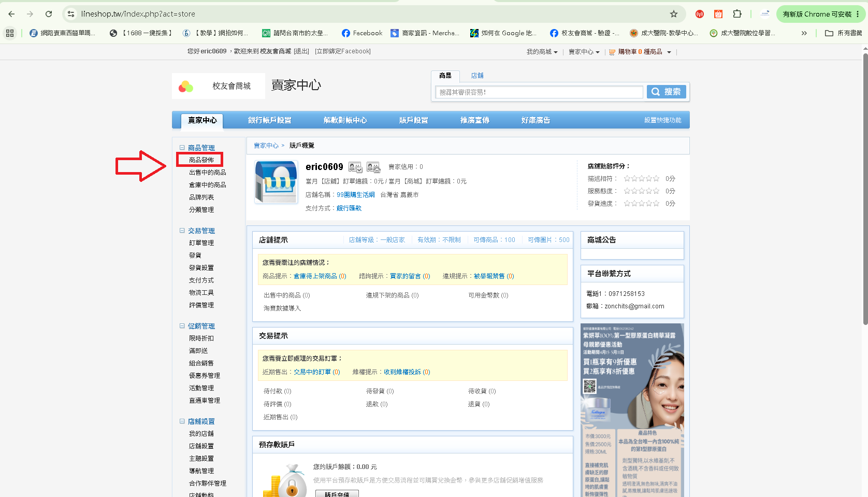Open the 我的商城 dropdown
868x497 pixels.
pos(542,52)
